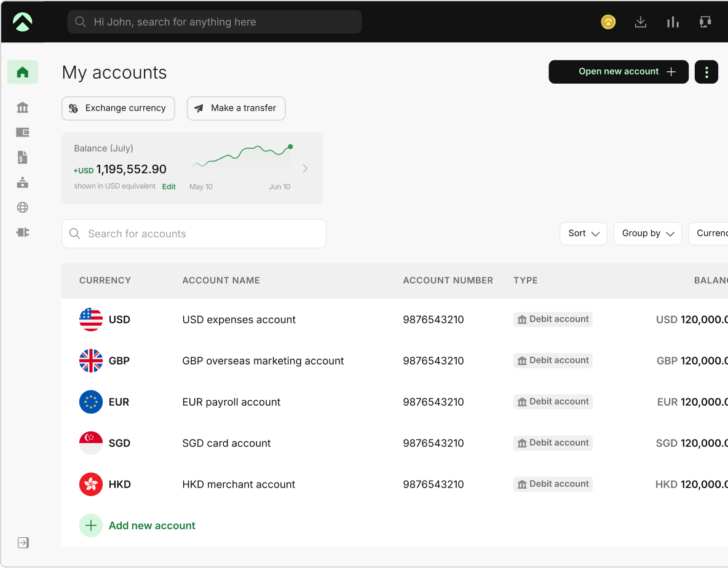Open the globe sidebar icon
This screenshot has width=728, height=568.
(22, 207)
